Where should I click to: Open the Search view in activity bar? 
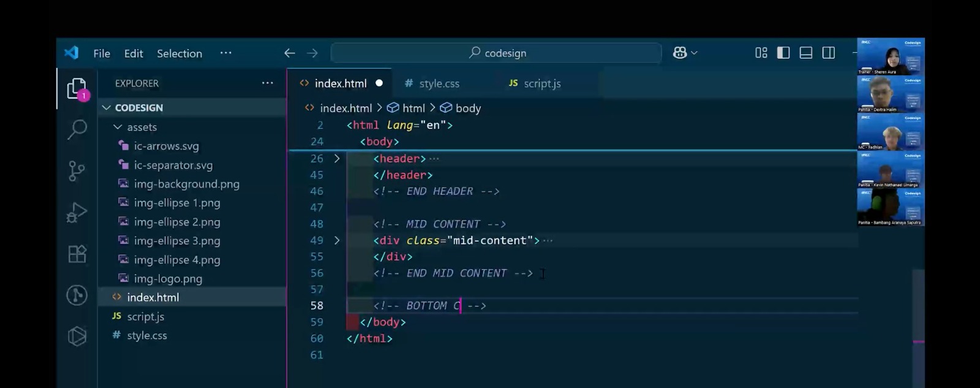[77, 129]
